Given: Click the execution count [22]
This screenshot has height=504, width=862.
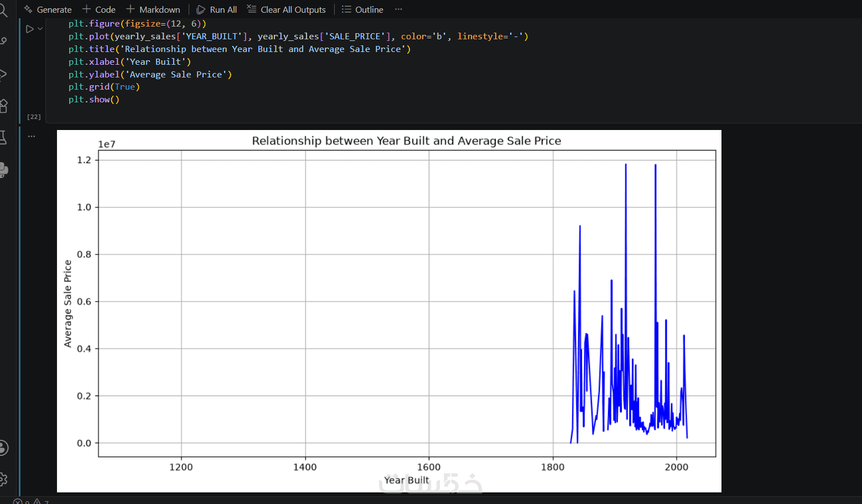Looking at the screenshot, I should click(34, 117).
